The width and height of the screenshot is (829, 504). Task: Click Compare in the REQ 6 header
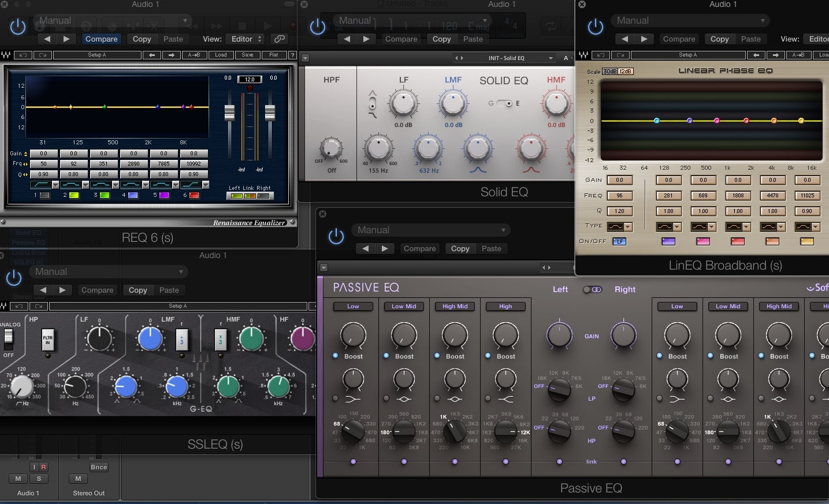point(101,39)
